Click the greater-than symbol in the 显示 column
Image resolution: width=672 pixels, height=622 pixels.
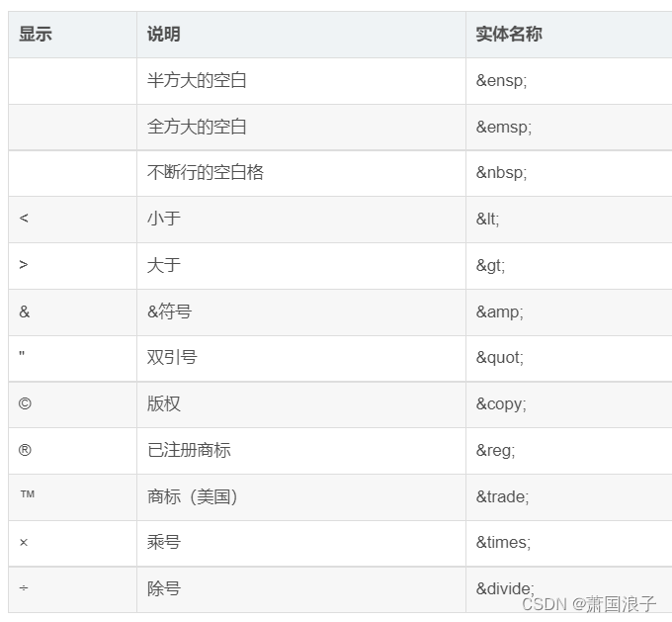click(24, 265)
